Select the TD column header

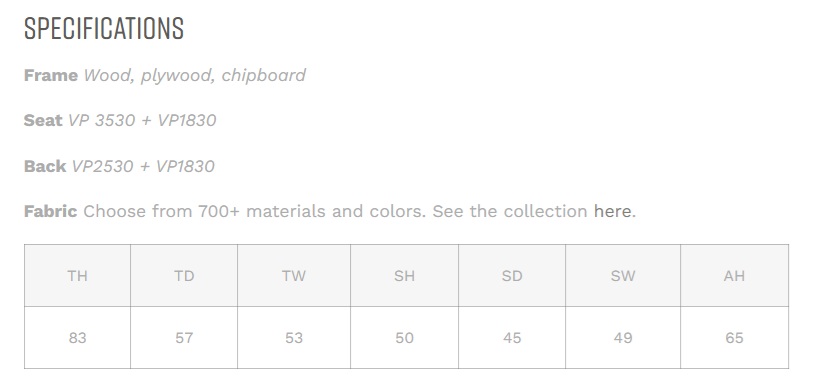point(184,276)
